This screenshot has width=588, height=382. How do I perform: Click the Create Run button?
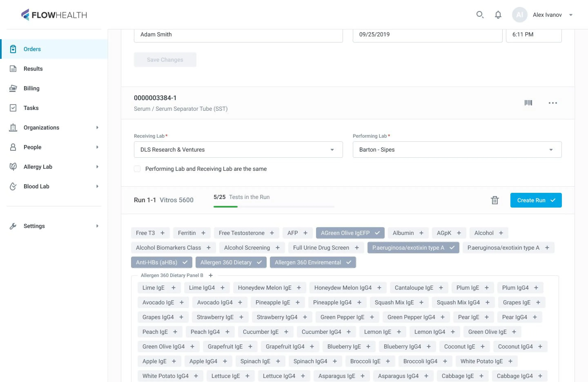click(x=536, y=200)
